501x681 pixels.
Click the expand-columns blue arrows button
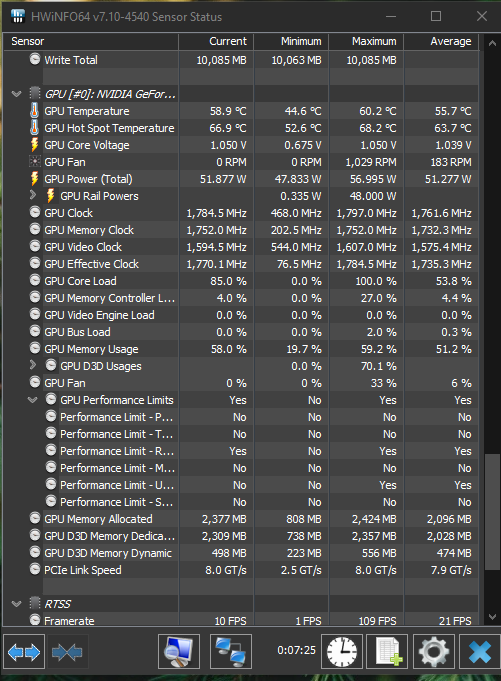pyautogui.click(x=24, y=651)
